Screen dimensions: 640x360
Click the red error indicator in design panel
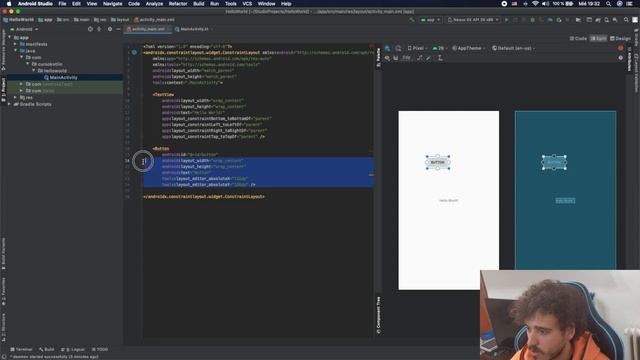tap(620, 48)
